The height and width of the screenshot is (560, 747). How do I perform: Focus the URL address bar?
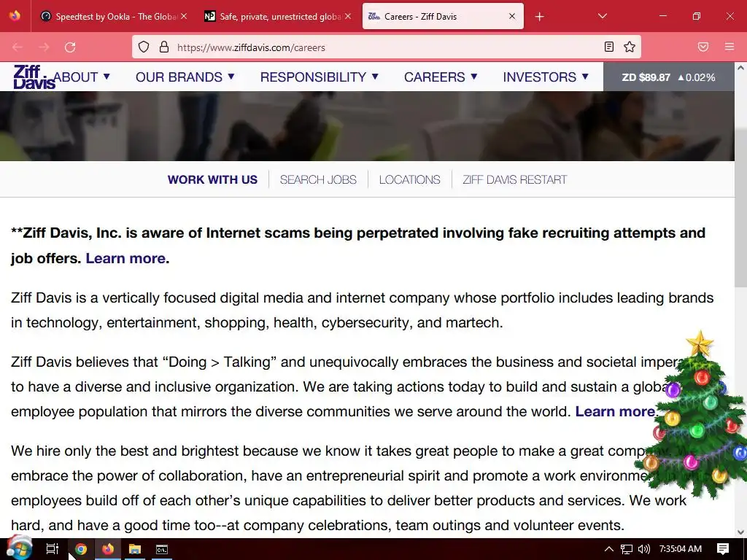386,47
